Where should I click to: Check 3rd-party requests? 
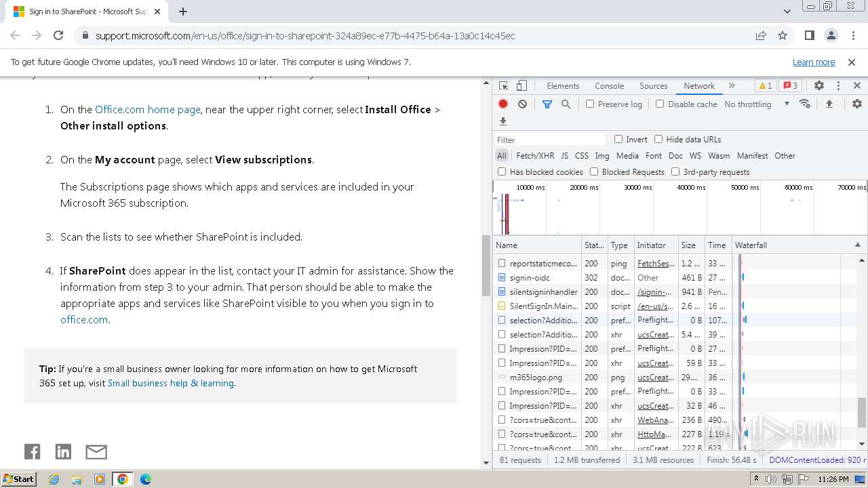point(675,171)
